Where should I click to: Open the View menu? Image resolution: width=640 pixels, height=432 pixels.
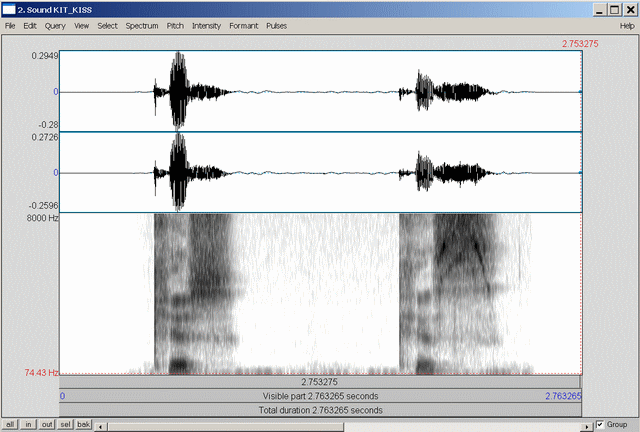click(x=81, y=25)
